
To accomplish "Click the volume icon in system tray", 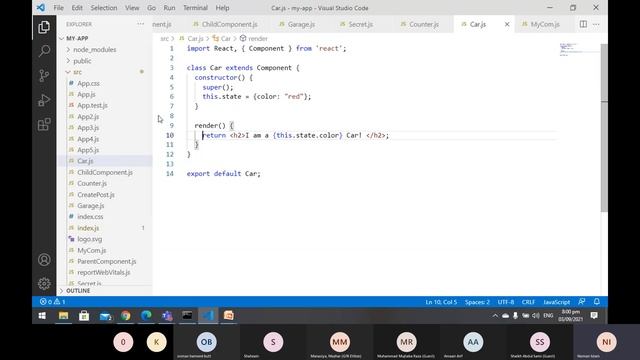I will coord(536,316).
